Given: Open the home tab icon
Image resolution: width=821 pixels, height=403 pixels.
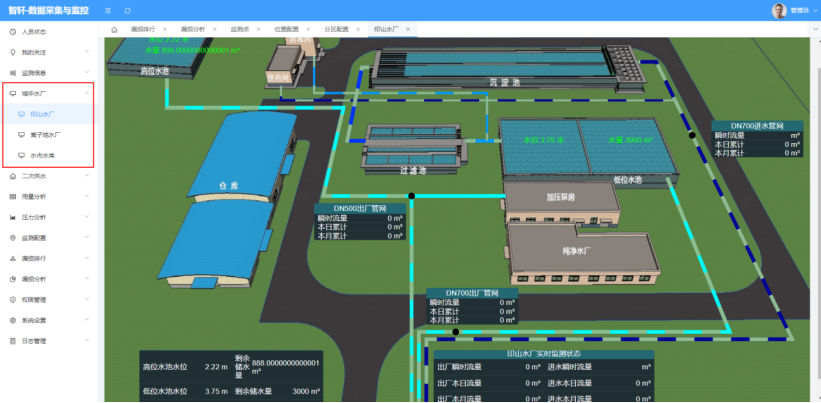Looking at the screenshot, I should (x=114, y=29).
